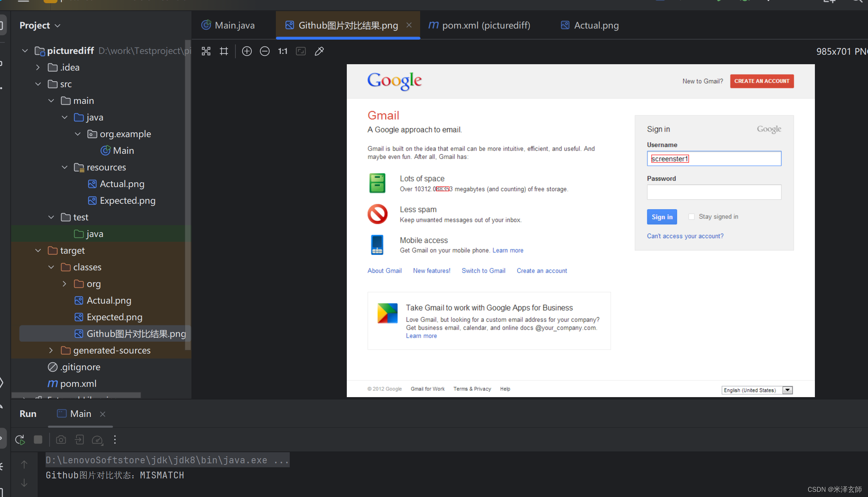868x497 pixels.
Task: Toggle the show grid icon
Action: pyautogui.click(x=224, y=51)
